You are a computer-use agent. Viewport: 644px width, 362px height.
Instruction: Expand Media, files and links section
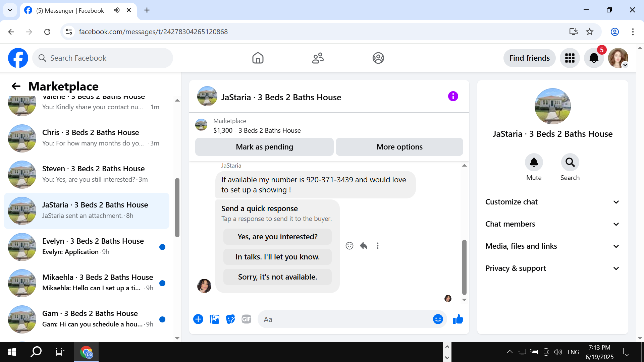(x=552, y=246)
